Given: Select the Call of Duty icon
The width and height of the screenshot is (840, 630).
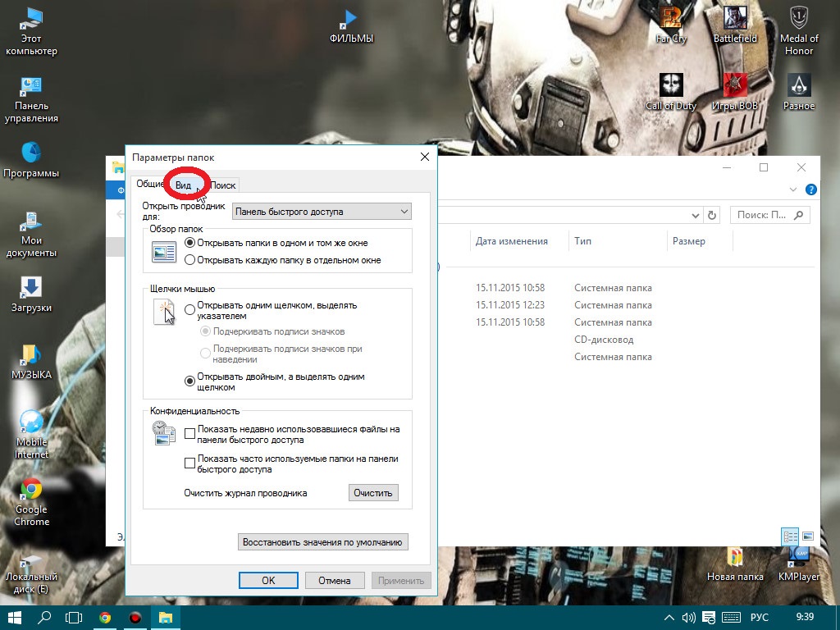Looking at the screenshot, I should point(671,92).
